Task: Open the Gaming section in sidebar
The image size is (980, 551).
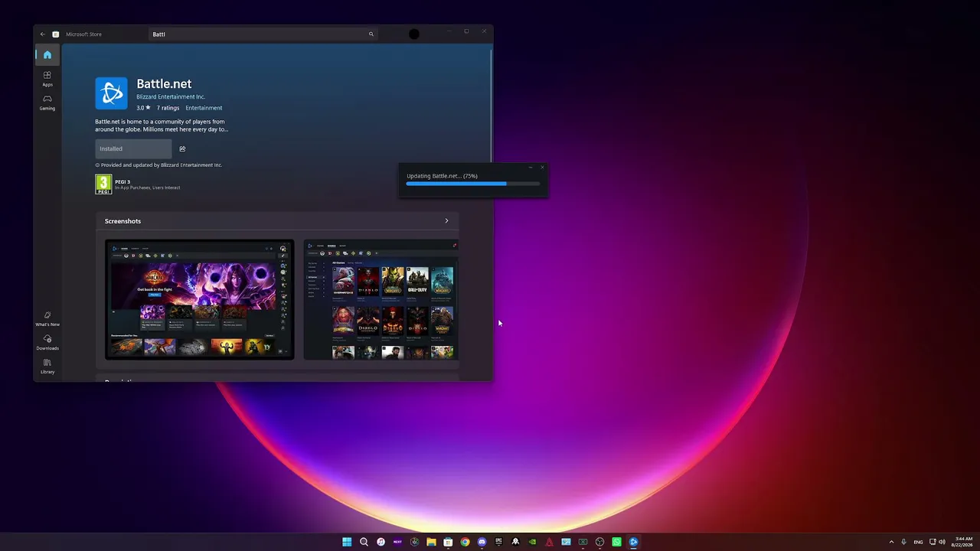Action: (x=47, y=103)
